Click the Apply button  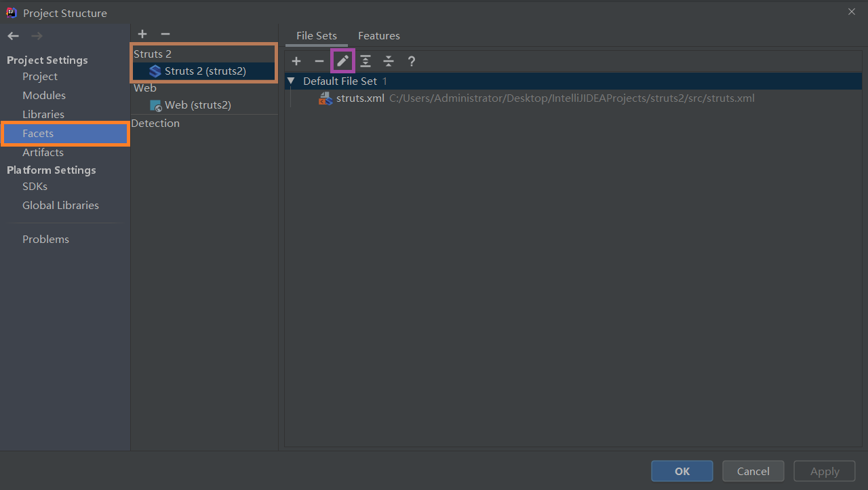pos(825,471)
